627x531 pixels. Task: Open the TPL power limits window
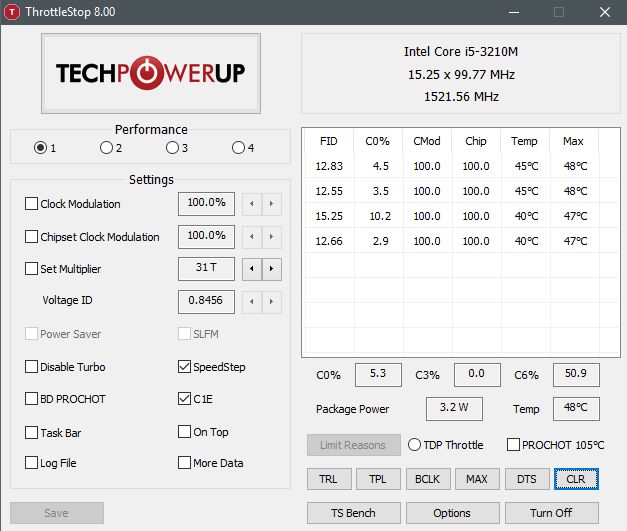click(378, 479)
